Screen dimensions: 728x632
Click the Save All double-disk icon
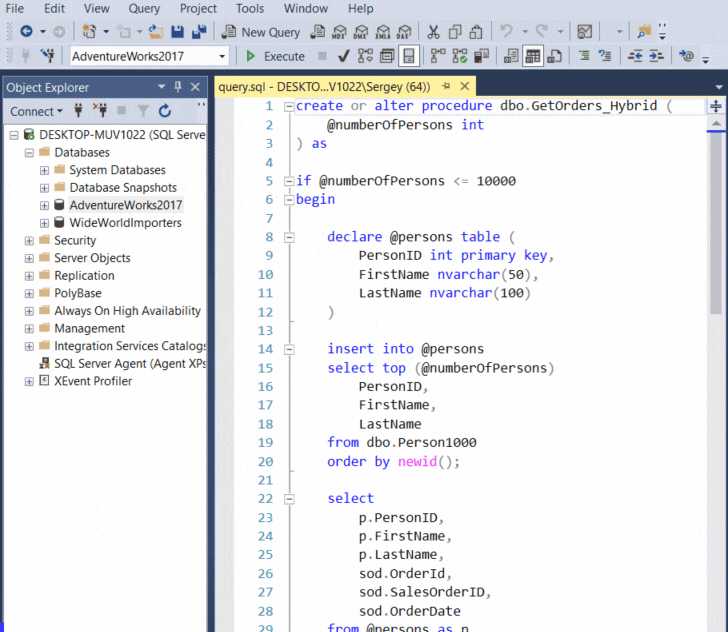[x=199, y=32]
